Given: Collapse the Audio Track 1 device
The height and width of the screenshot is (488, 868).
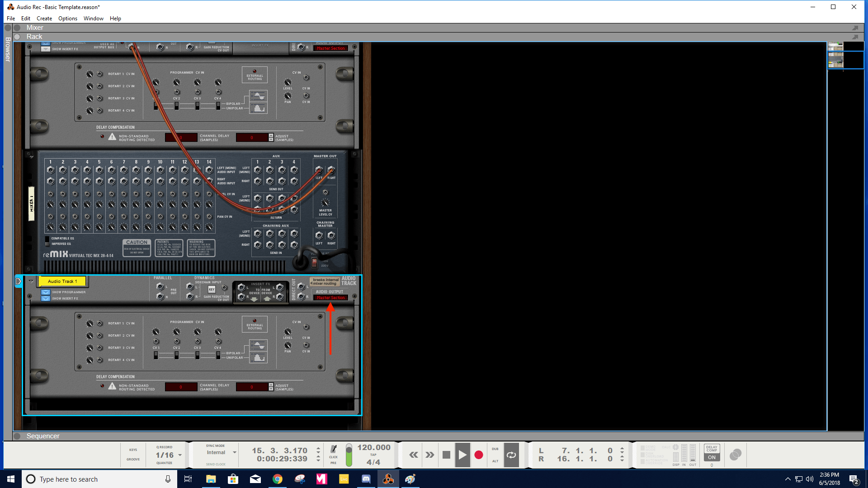Looking at the screenshot, I should click(31, 281).
